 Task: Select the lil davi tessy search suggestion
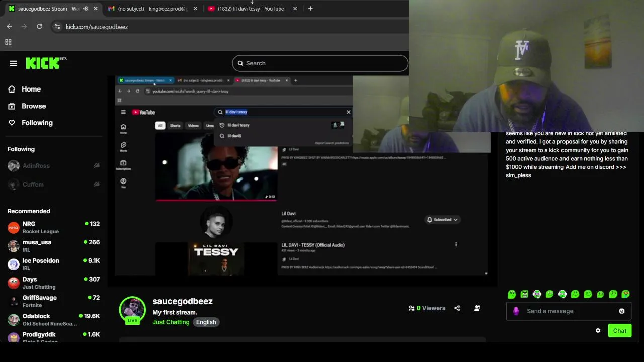point(238,125)
